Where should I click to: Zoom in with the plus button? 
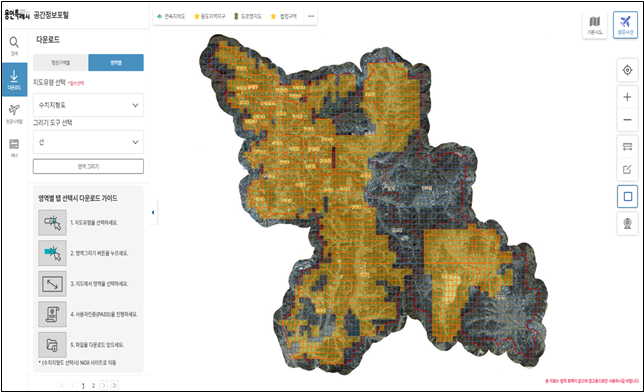[627, 97]
